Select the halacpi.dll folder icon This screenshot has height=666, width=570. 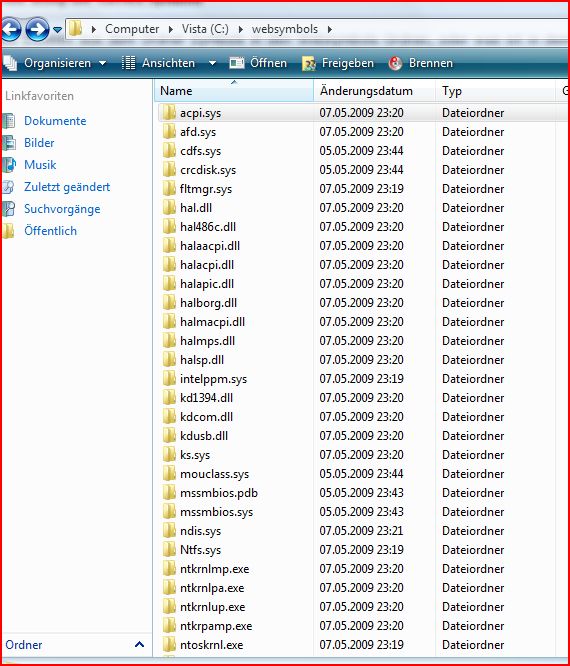tap(169, 265)
